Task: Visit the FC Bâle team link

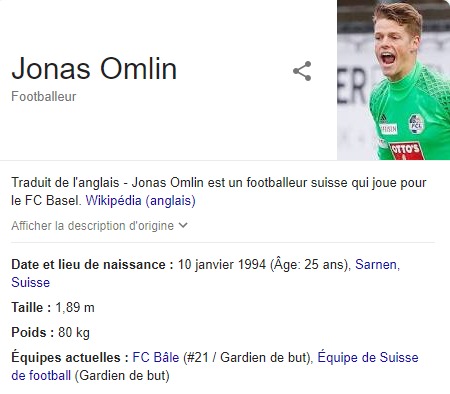Action: (x=156, y=357)
